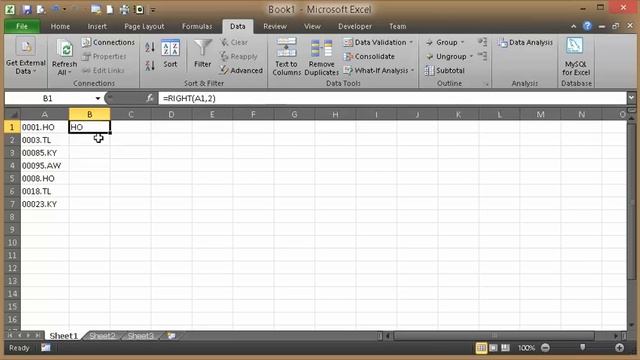Open Outline dialog launcher
The image size is (640, 360).
[487, 84]
